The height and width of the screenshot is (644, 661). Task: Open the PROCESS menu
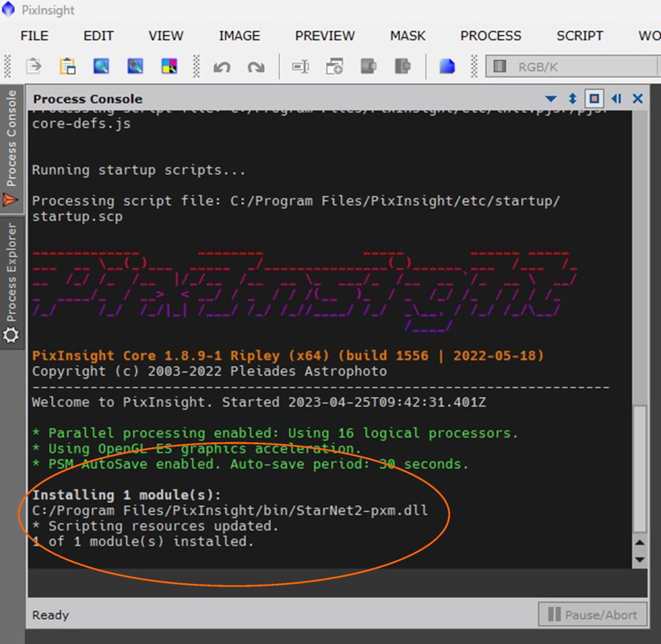click(490, 36)
